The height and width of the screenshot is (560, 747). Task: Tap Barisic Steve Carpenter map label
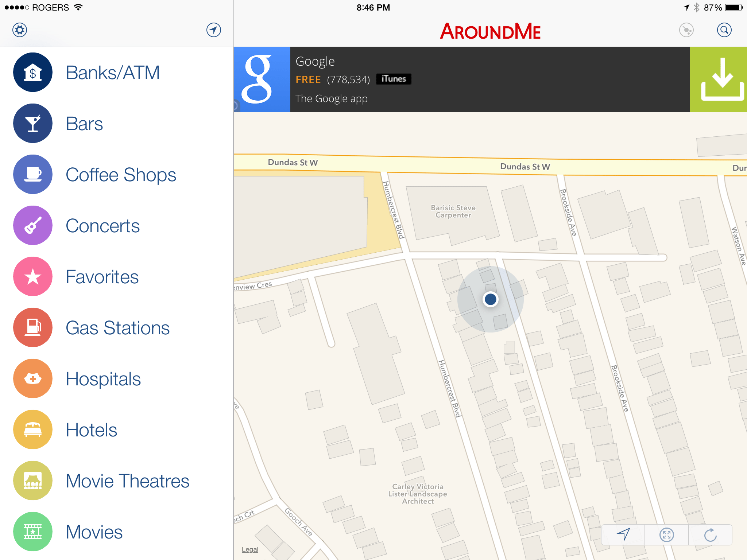pyautogui.click(x=453, y=211)
